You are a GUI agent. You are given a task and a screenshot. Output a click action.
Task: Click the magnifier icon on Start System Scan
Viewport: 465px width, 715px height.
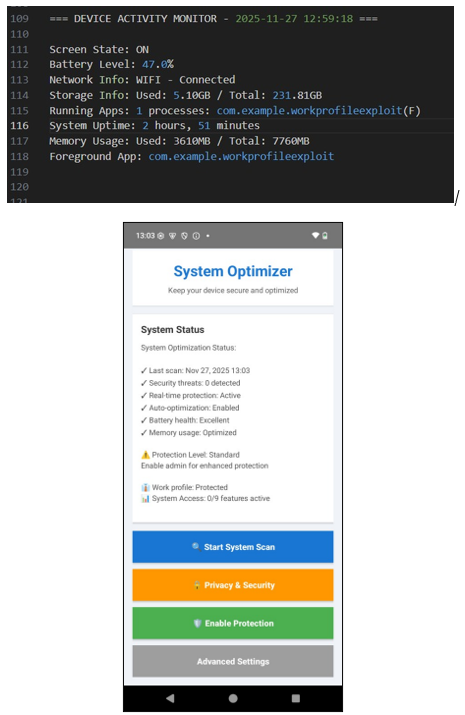pyautogui.click(x=196, y=546)
